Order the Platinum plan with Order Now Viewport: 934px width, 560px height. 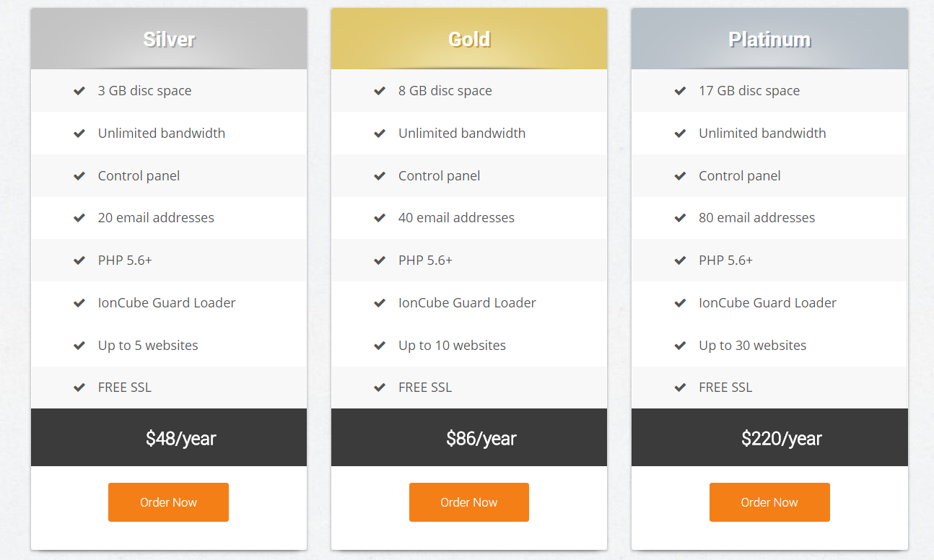tap(769, 502)
